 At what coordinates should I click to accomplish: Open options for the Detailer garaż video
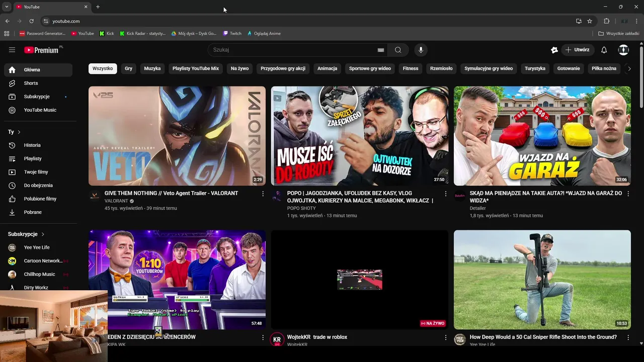(x=628, y=194)
